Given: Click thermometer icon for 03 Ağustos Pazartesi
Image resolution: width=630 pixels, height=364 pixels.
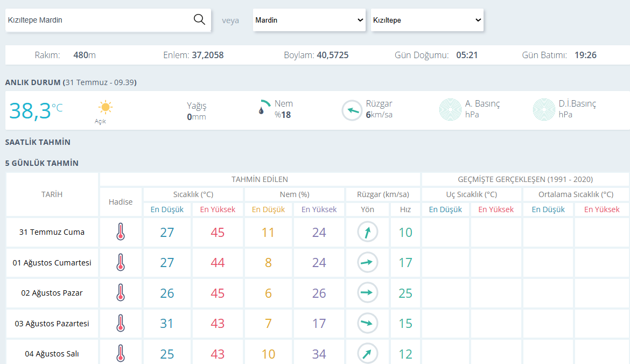Looking at the screenshot, I should (121, 323).
